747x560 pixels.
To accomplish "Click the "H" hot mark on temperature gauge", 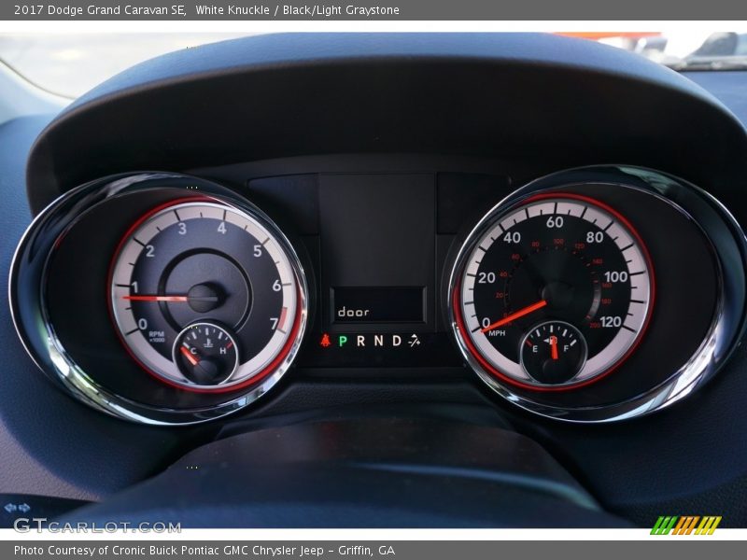I will click(222, 351).
